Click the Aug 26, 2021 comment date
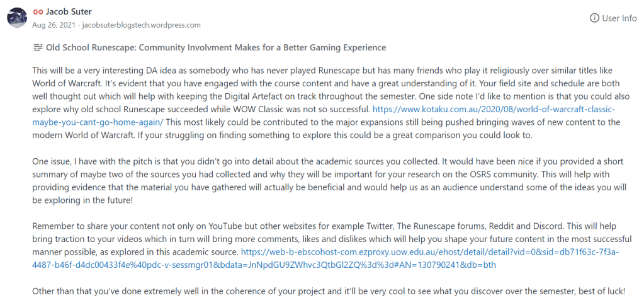Screen dimensions: 644x300 pos(54,25)
